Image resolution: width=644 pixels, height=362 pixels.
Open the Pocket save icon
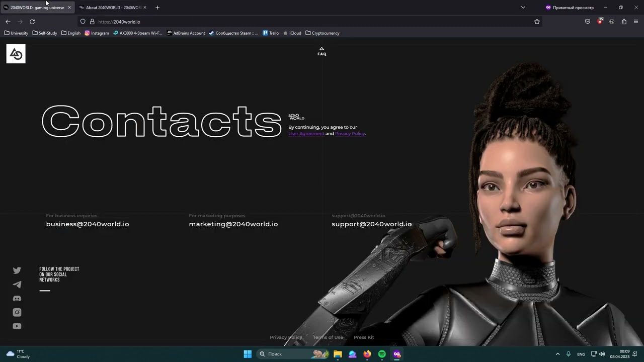click(588, 22)
